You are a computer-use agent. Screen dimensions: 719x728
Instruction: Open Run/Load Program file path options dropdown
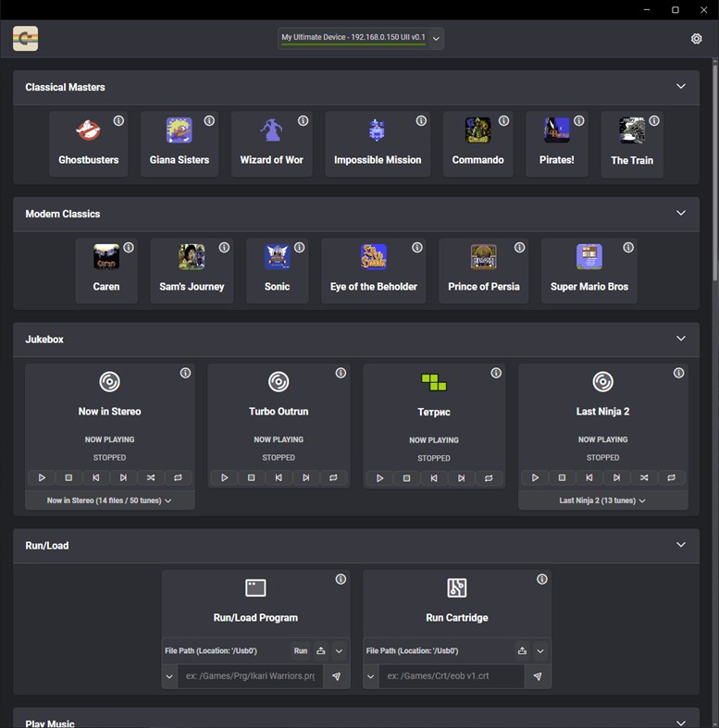tap(339, 651)
